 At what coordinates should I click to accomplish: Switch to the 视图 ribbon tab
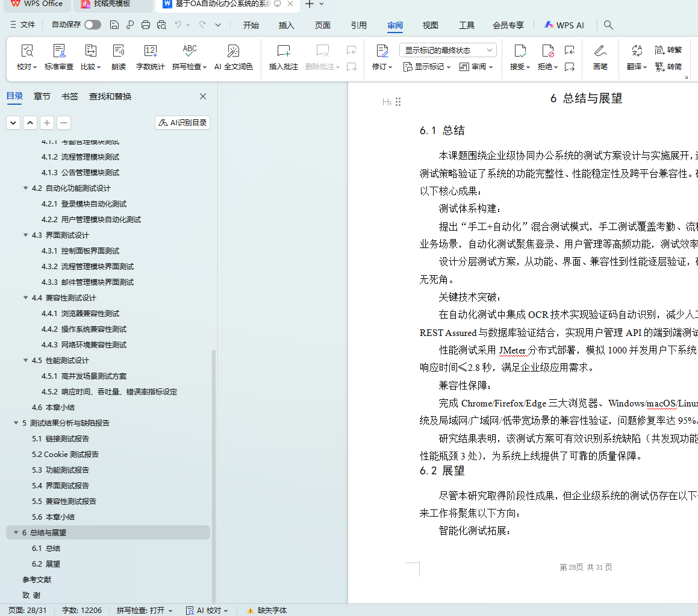(x=430, y=25)
